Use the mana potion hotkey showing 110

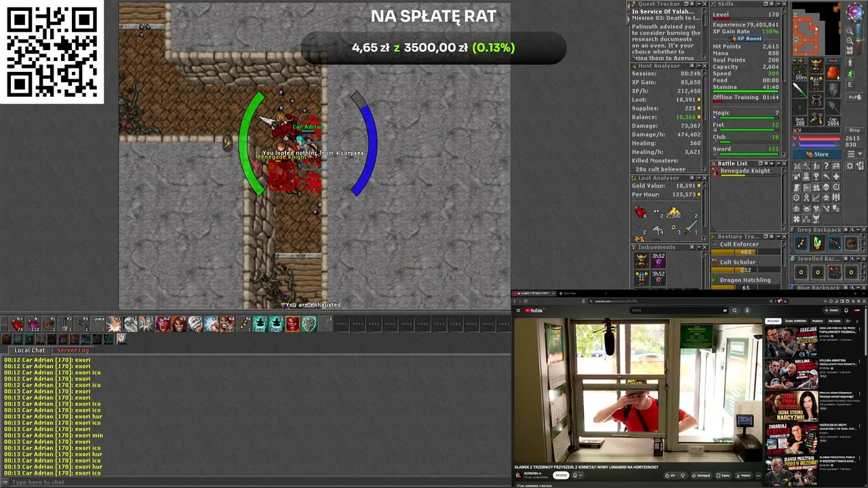(x=33, y=324)
